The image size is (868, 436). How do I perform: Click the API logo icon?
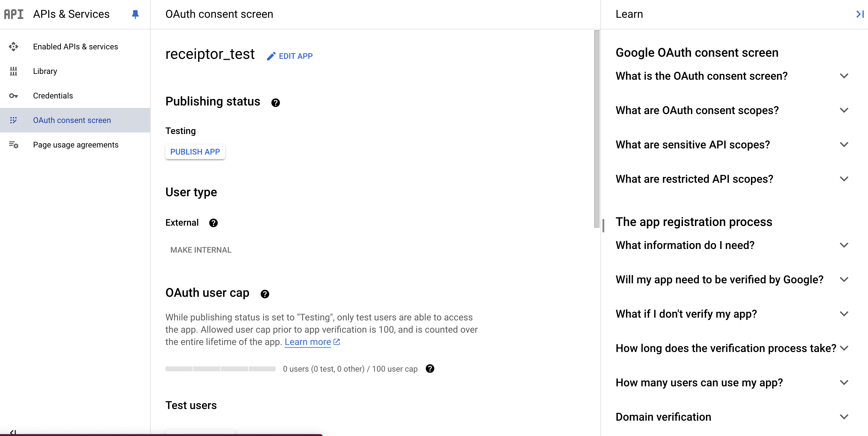click(13, 14)
